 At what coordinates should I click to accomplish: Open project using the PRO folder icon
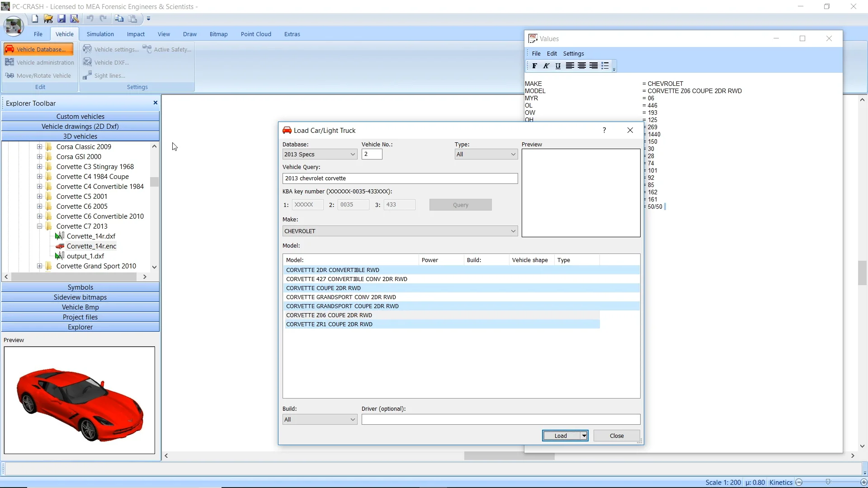click(48, 19)
